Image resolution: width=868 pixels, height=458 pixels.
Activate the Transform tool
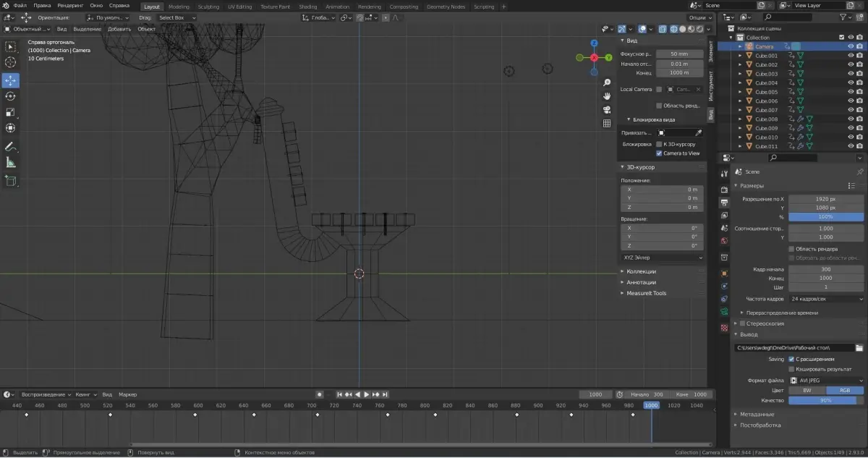click(11, 128)
